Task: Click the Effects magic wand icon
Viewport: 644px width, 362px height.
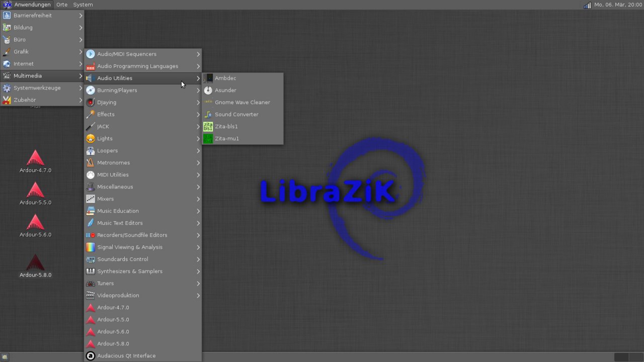Action: [91, 115]
